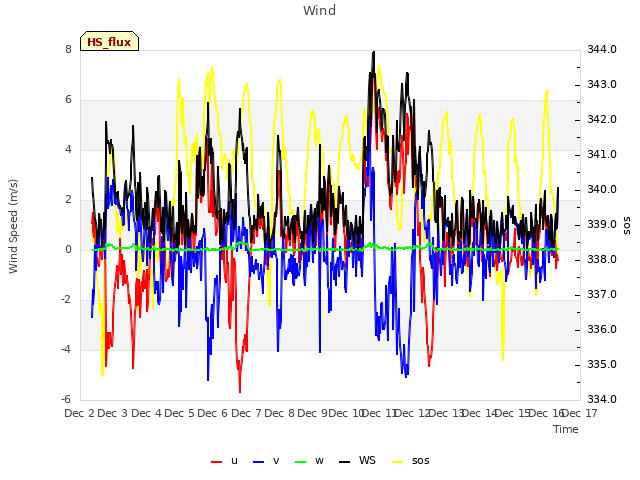Click the WS legend label
Image resolution: width=640 pixels, height=480 pixels.
(x=367, y=460)
